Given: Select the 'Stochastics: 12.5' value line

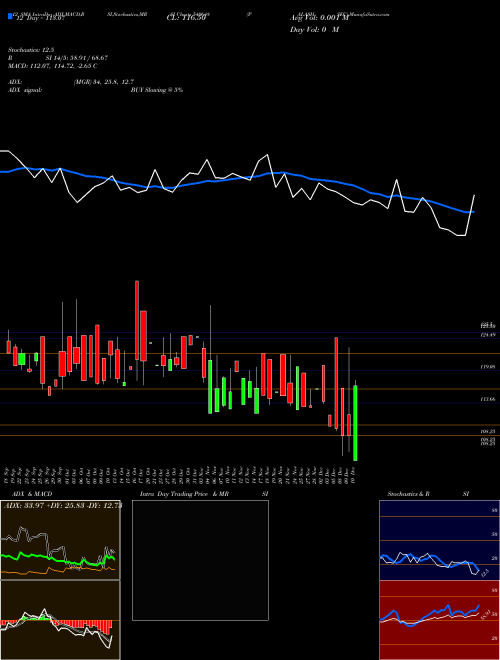Looking at the screenshot, I should tap(31, 50).
